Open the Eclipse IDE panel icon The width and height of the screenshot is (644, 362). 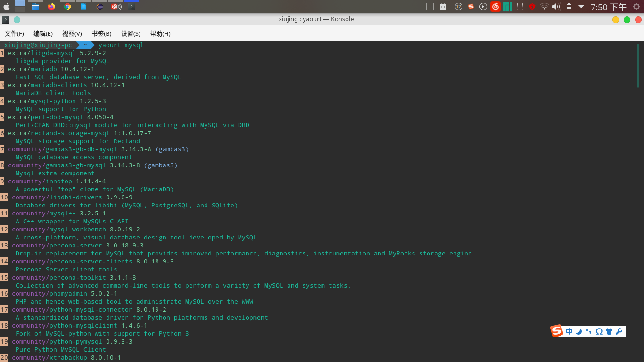coord(99,7)
